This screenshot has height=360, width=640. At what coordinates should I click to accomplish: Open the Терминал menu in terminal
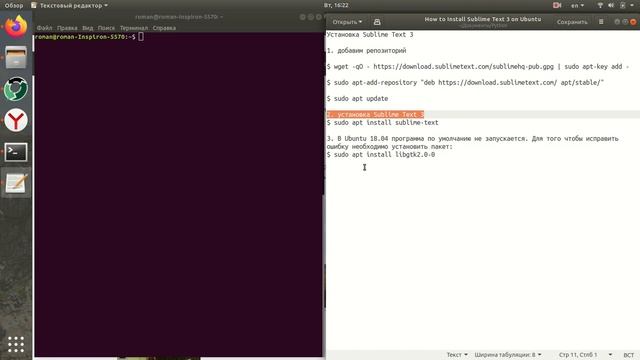click(x=134, y=28)
